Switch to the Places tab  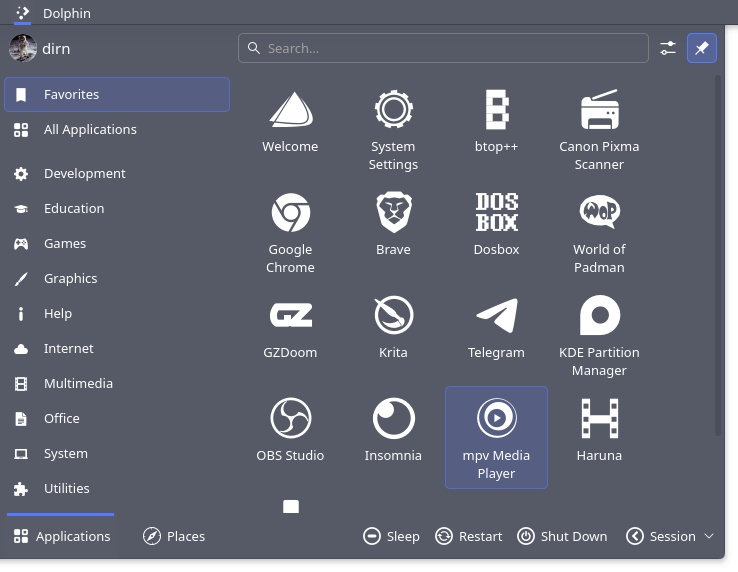(174, 536)
